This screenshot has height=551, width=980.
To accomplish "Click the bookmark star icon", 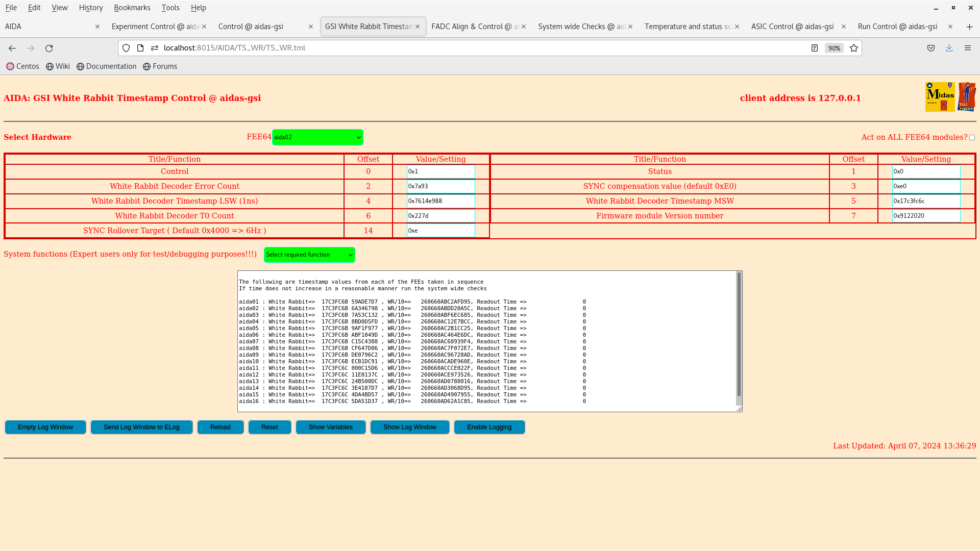I will [854, 48].
